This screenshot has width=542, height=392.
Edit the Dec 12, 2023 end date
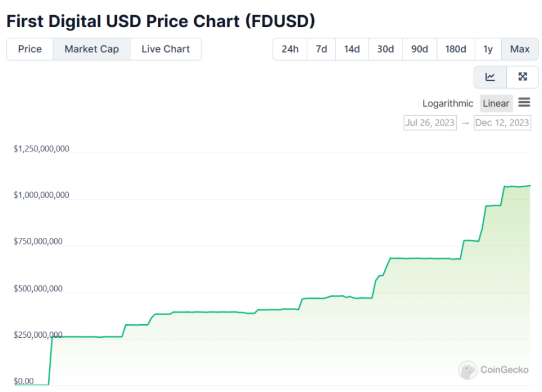click(x=502, y=123)
